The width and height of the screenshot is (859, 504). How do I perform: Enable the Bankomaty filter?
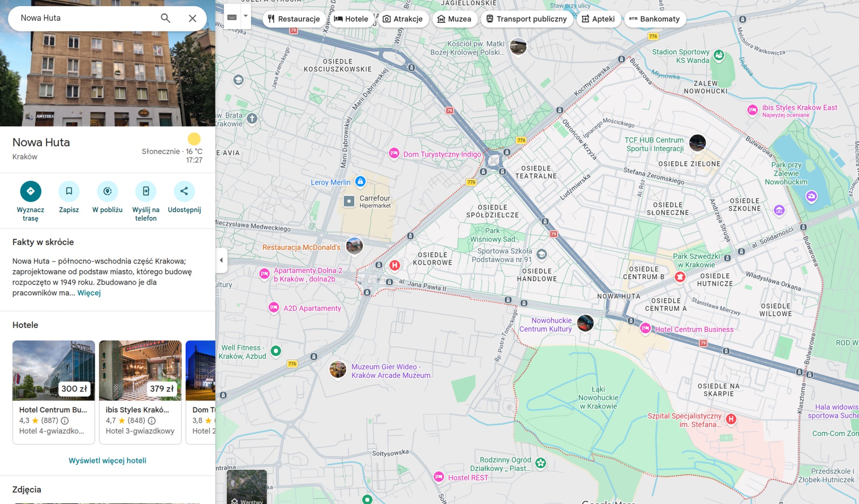[655, 19]
